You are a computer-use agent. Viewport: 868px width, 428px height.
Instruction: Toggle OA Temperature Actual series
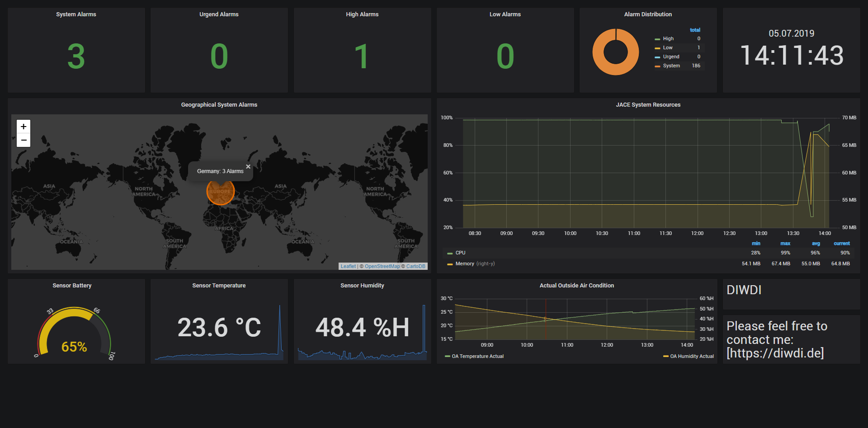[x=477, y=357]
